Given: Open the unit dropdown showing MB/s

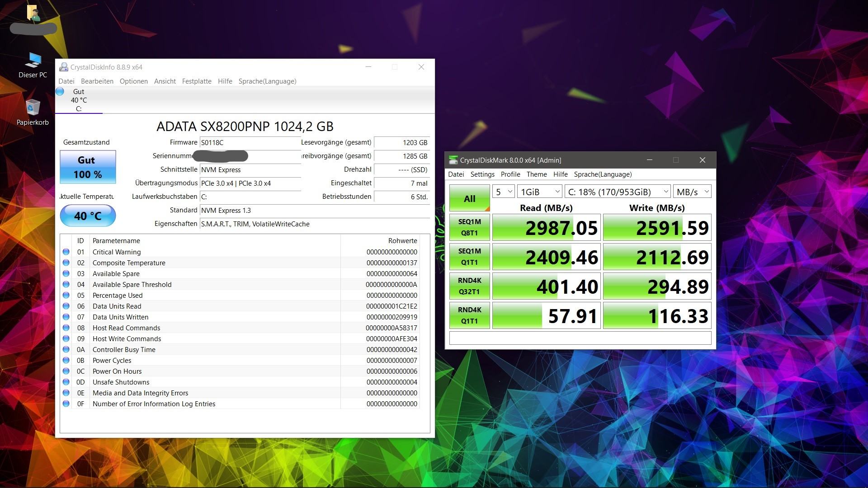Looking at the screenshot, I should point(692,192).
